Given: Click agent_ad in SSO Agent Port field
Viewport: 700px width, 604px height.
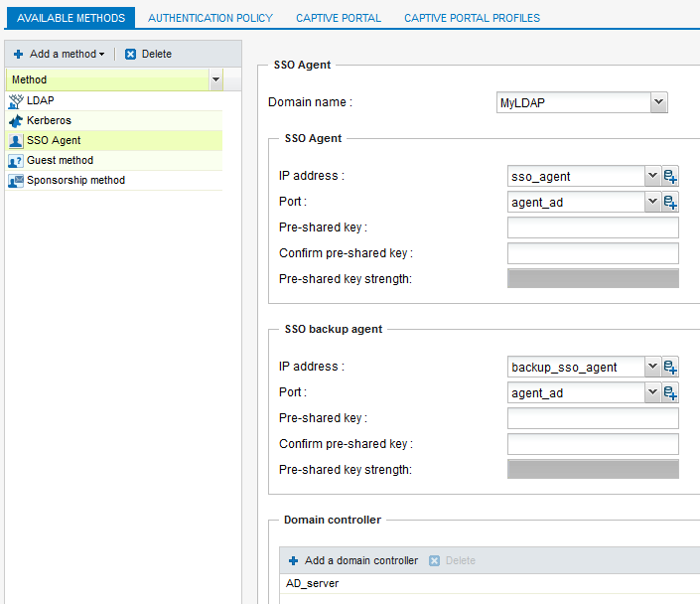Looking at the screenshot, I should coord(537,203).
